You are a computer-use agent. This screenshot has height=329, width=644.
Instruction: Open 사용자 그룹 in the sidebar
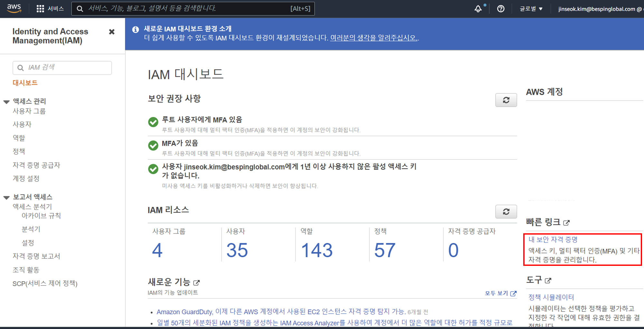tap(29, 111)
